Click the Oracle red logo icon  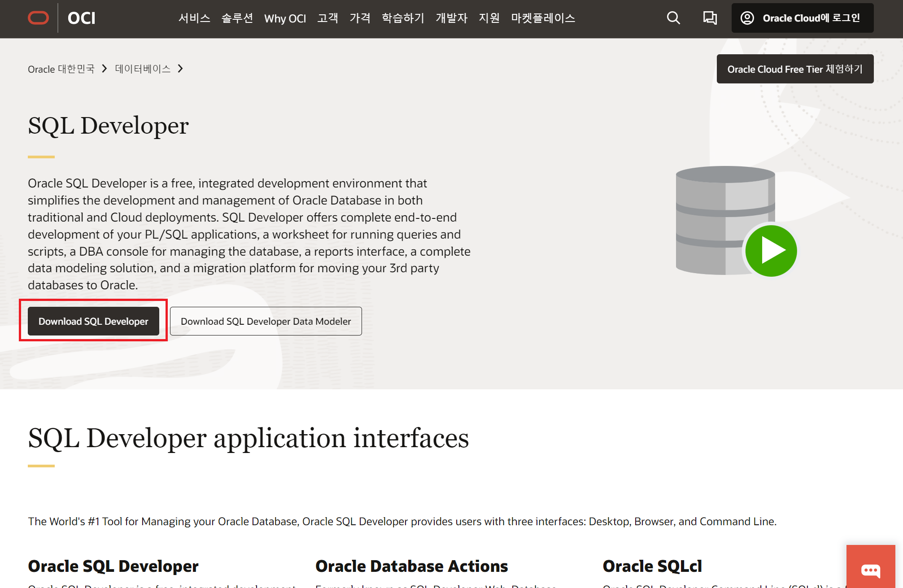coord(38,18)
